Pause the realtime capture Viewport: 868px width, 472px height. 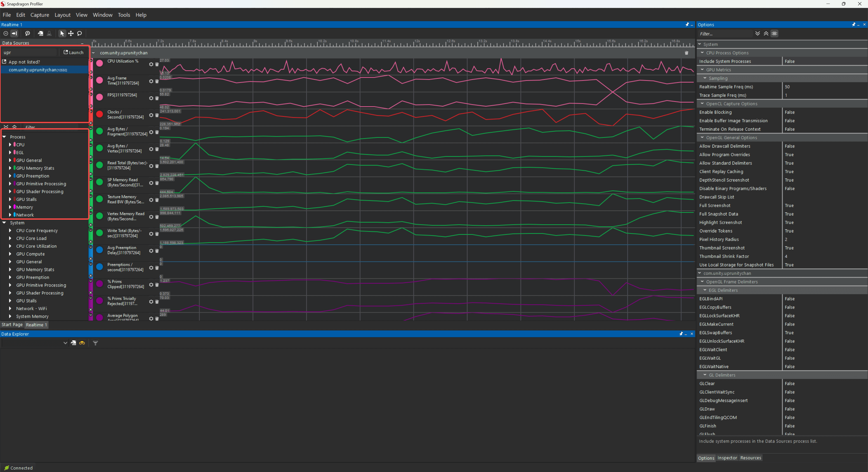coord(6,33)
